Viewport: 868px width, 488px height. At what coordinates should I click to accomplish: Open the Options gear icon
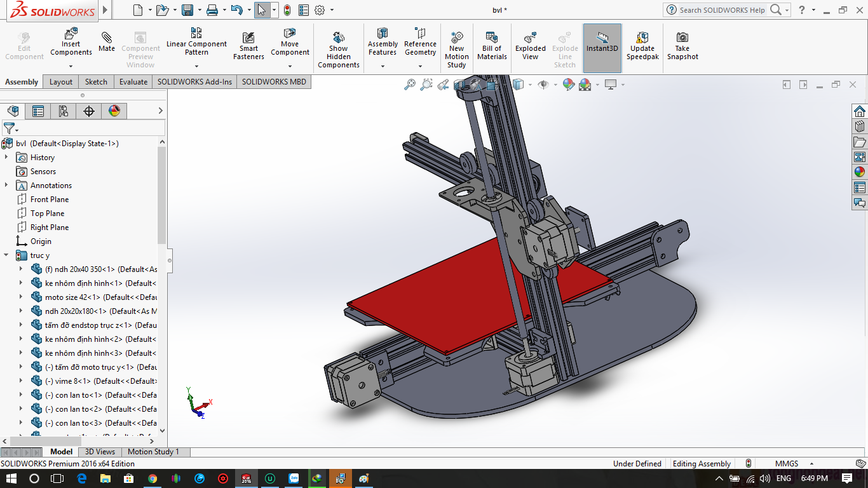(x=320, y=10)
